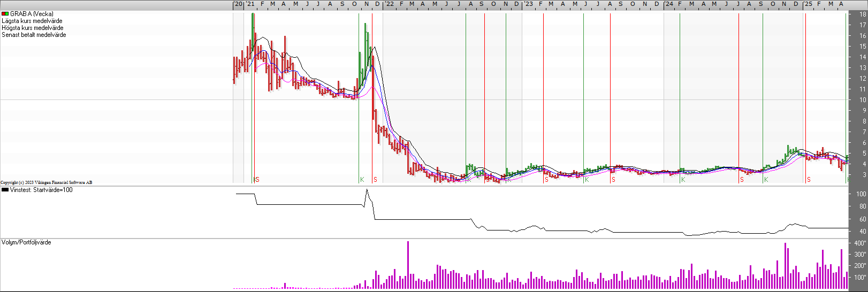This screenshot has height=292, width=868.
Task: Click the '23 year label on time axis
Action: pyautogui.click(x=528, y=4)
